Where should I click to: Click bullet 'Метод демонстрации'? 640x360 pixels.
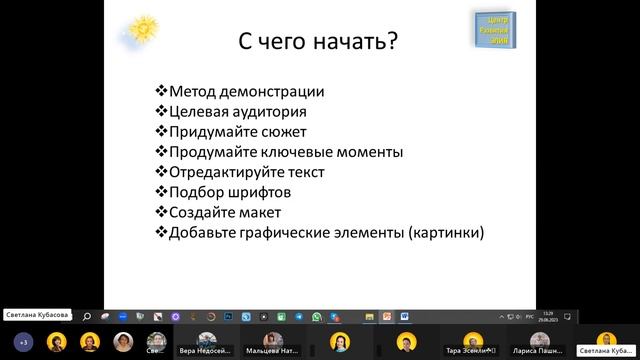pyautogui.click(x=247, y=91)
